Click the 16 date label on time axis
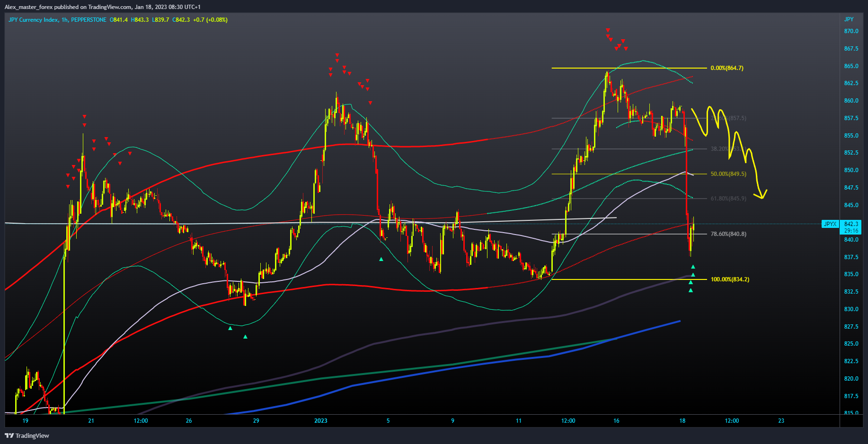Viewport: 868px width, 444px height. coord(616,421)
